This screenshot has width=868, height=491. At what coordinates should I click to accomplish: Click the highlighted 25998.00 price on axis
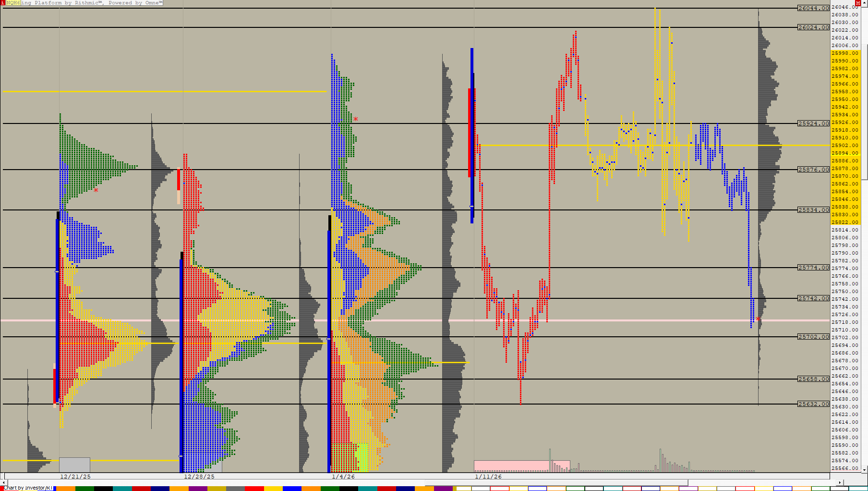(x=845, y=53)
